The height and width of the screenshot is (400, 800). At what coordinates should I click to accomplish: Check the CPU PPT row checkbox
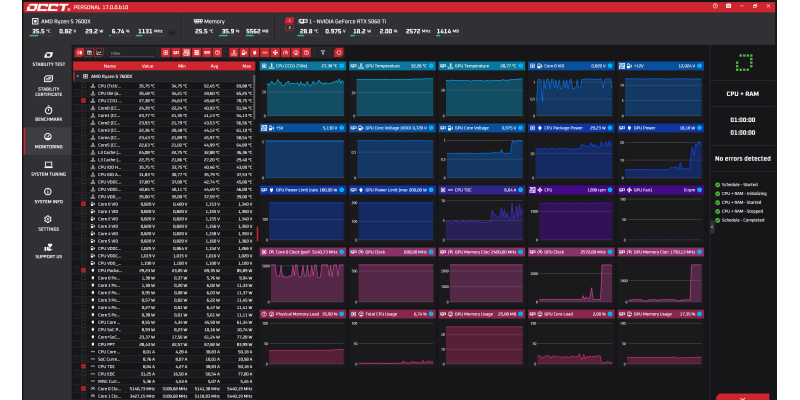coord(83,344)
